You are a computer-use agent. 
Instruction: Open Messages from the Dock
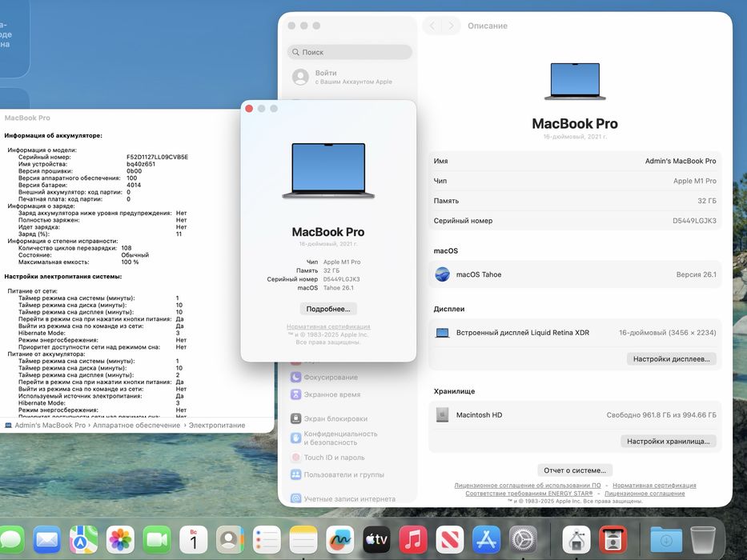10,540
